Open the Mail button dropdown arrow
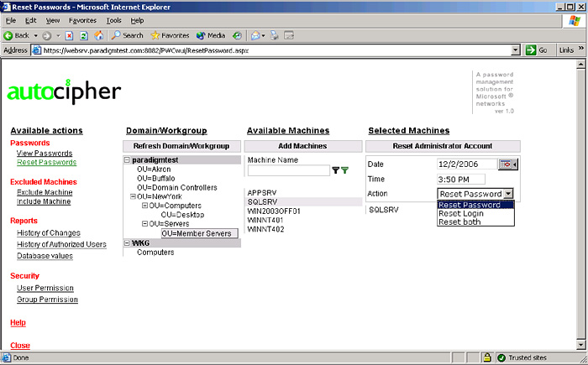This screenshot has width=588, height=365. point(263,36)
